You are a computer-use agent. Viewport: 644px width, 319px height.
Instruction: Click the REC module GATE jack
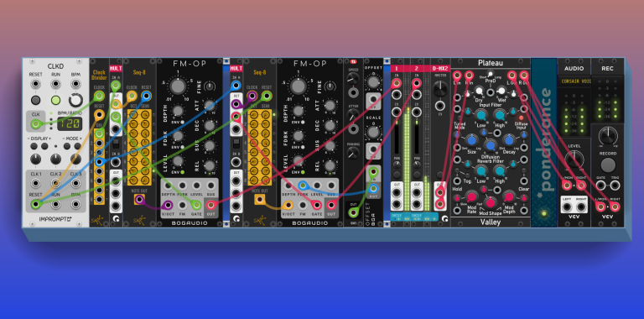pyautogui.click(x=601, y=186)
